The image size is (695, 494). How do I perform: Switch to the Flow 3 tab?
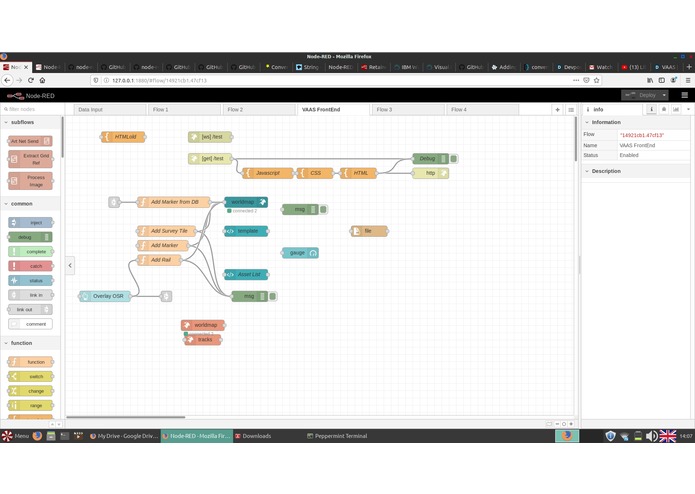click(x=408, y=109)
